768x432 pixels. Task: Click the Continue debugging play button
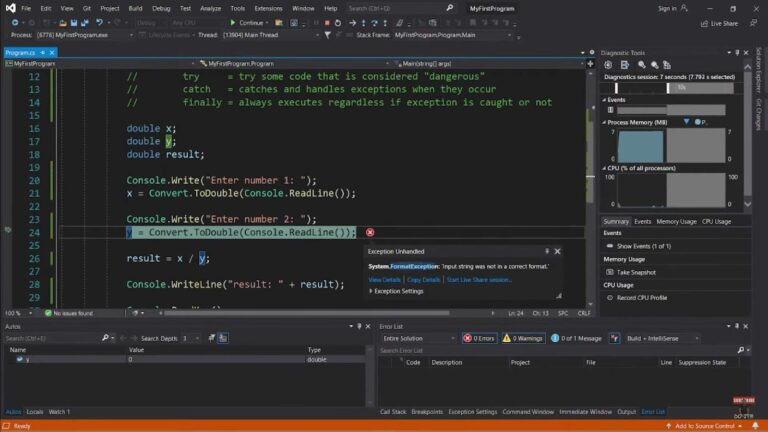pos(233,23)
